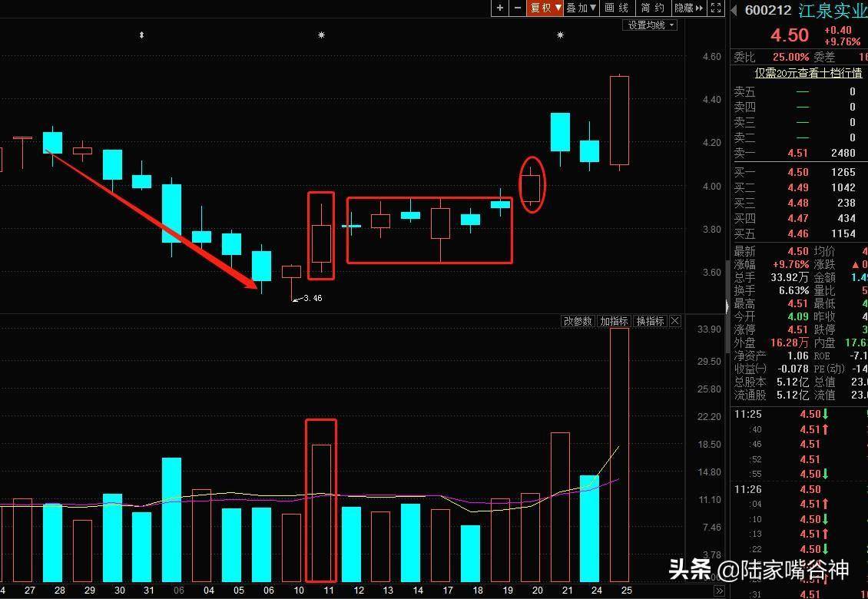Click 卖五 row label
Image resolution: width=868 pixels, height=599 pixels.
pos(744,91)
